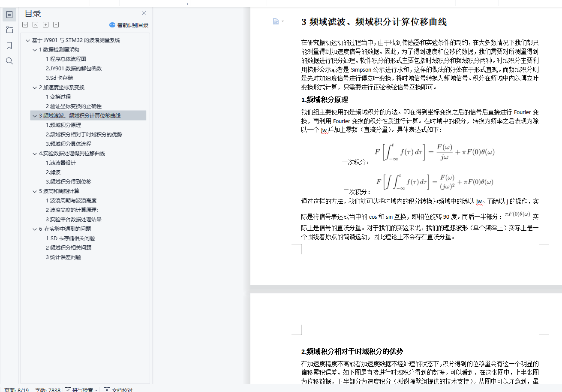Viewport: 562px width, 392px height.
Task: Click the plus icon to expand all headings
Action: pyautogui.click(x=46, y=25)
